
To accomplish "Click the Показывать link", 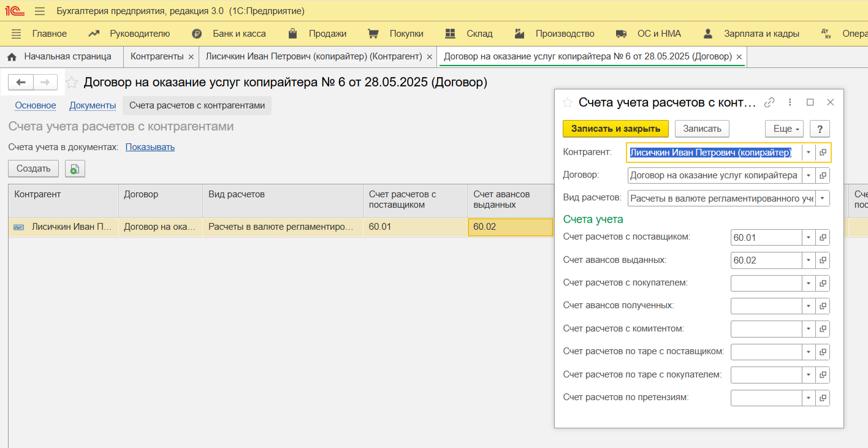I will click(x=150, y=147).
